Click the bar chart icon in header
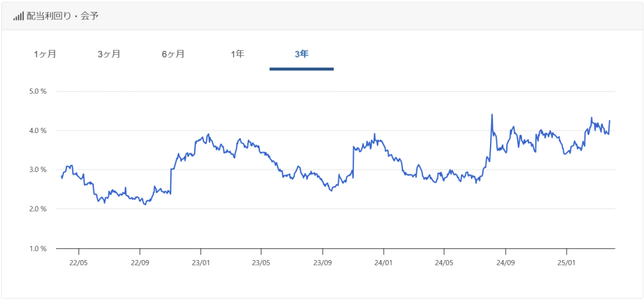 click(18, 16)
